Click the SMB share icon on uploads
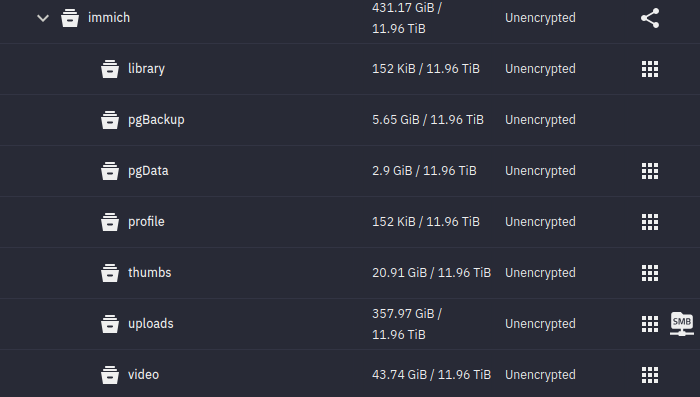 682,324
